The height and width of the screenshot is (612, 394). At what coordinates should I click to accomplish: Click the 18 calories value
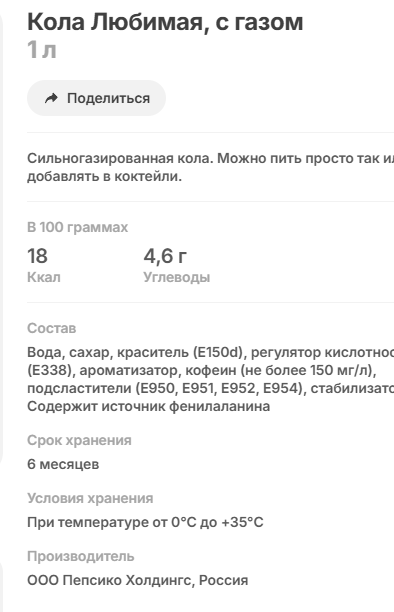tap(37, 256)
